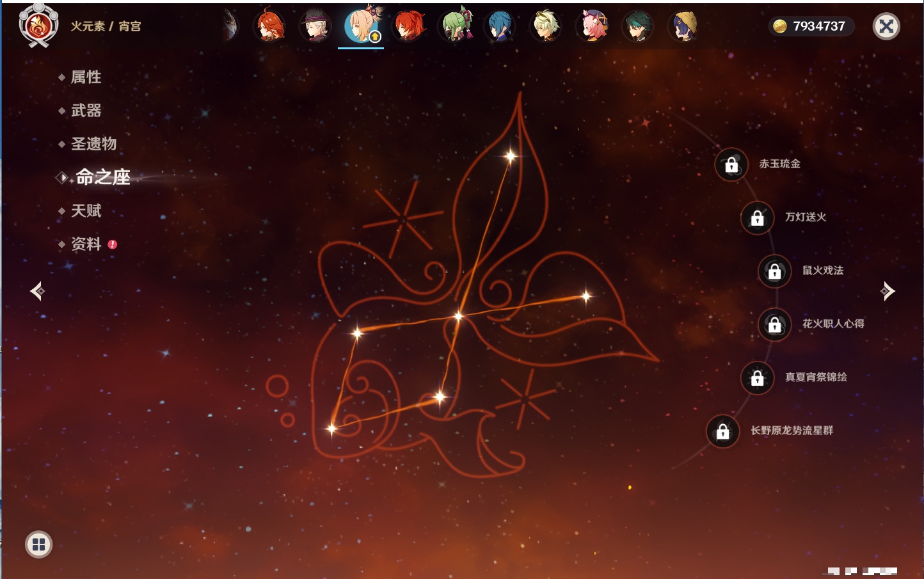
Task: Open the 圣遗物 artifacts tab
Action: click(93, 144)
